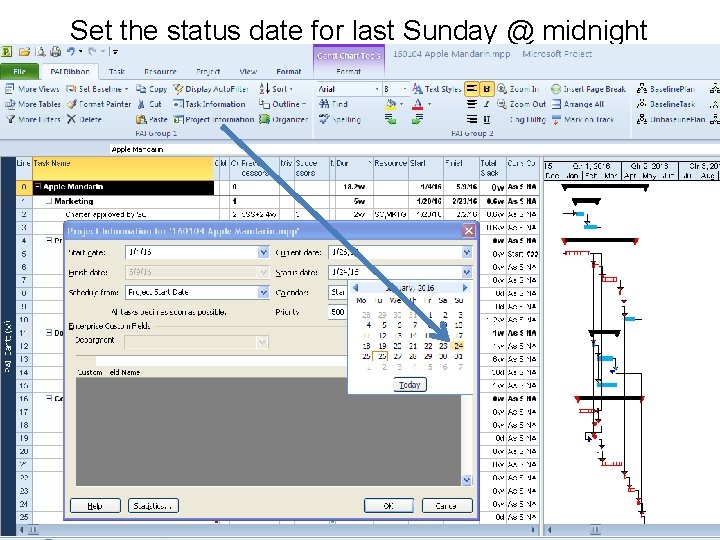Click Zoom In
The width and height of the screenshot is (720, 540).
tap(518, 89)
